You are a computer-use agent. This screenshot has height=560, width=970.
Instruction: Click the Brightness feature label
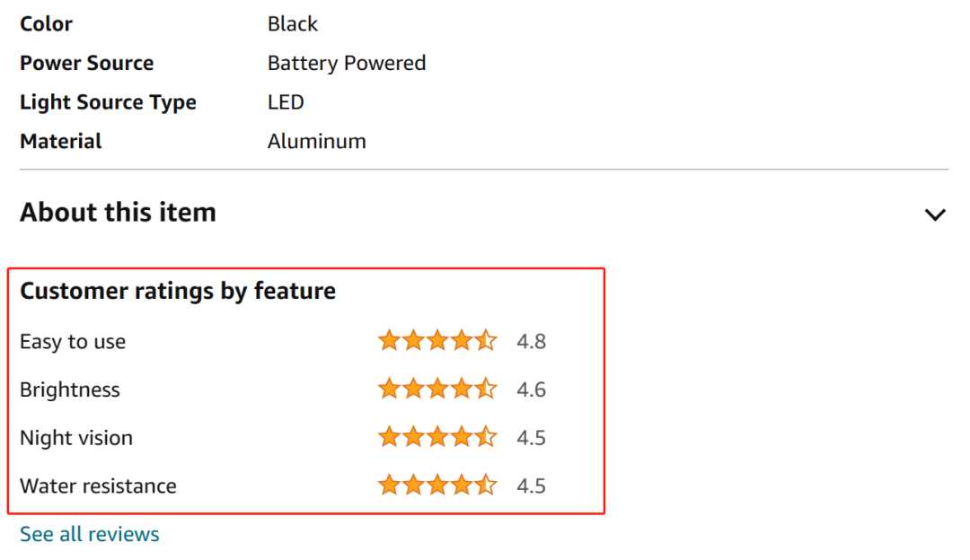[x=70, y=389]
